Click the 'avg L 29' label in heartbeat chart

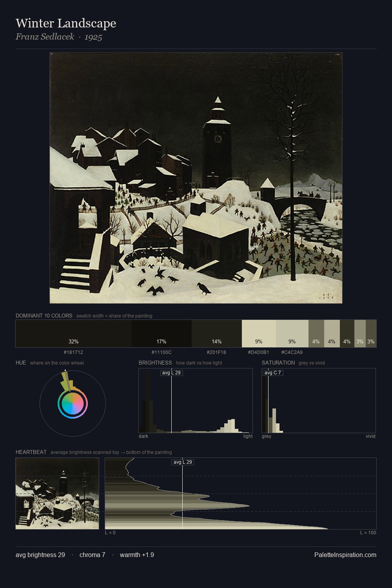(183, 462)
